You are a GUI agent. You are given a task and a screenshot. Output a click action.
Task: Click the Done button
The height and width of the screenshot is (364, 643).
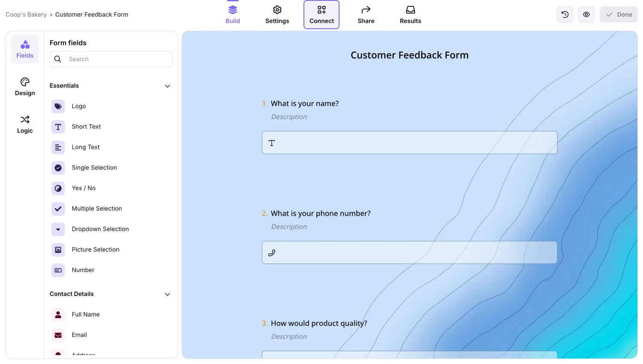coord(619,14)
